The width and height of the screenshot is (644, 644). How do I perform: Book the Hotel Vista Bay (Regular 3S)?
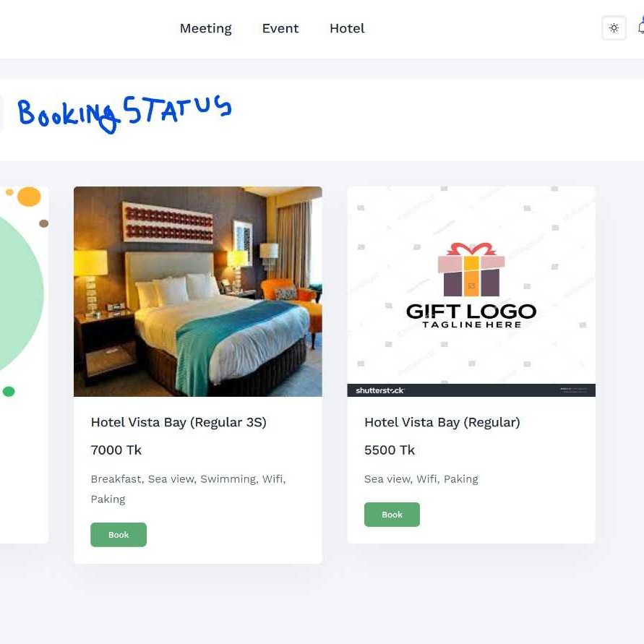pos(119,535)
